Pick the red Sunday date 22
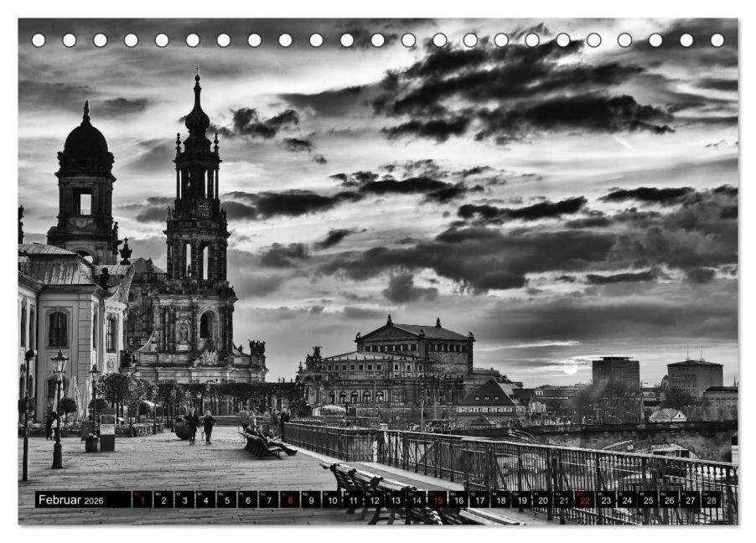756x543 pixels. 585,499
